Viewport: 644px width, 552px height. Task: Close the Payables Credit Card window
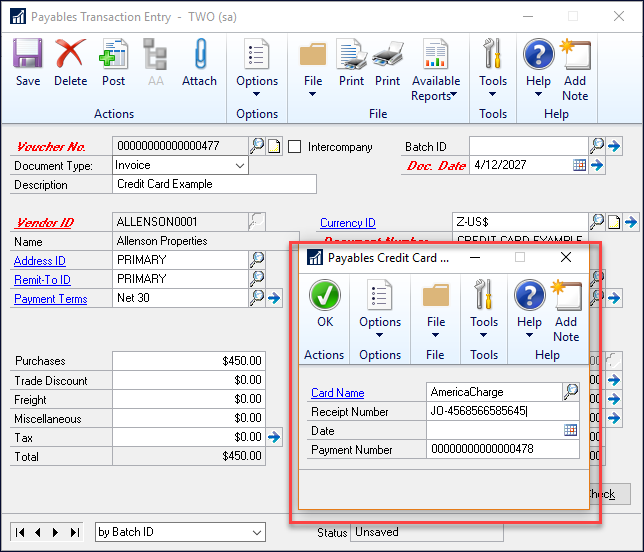[x=566, y=258]
